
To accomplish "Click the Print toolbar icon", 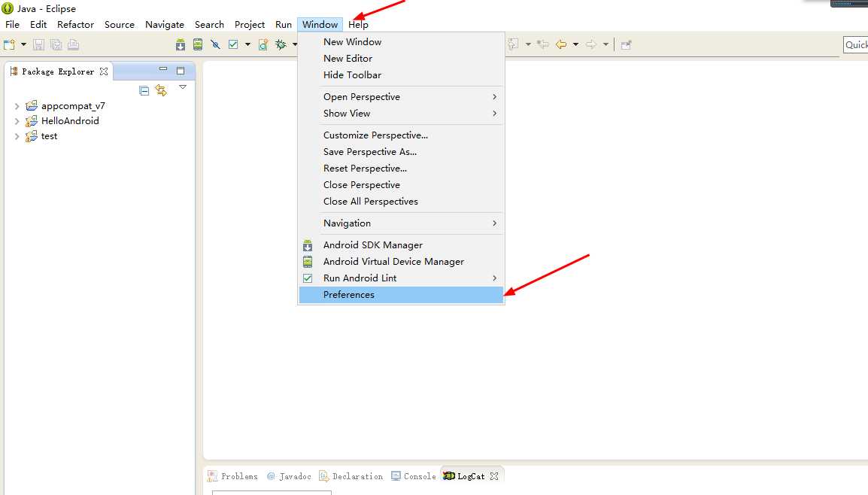I will pos(73,45).
